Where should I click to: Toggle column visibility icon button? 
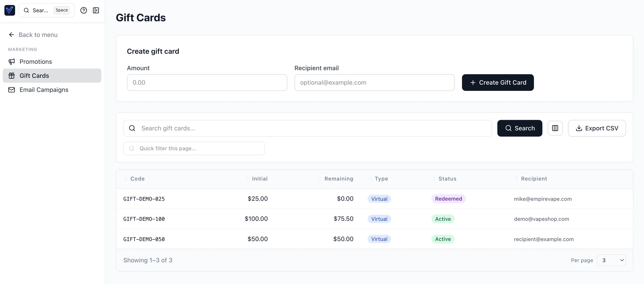(555, 128)
